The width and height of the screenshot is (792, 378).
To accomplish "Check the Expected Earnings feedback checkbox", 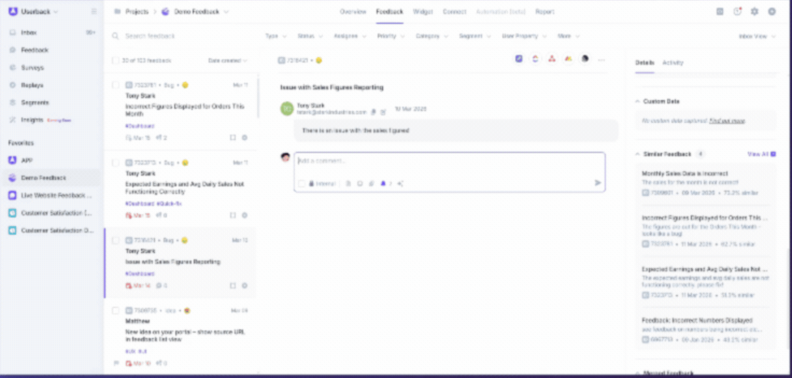I will pos(116,163).
